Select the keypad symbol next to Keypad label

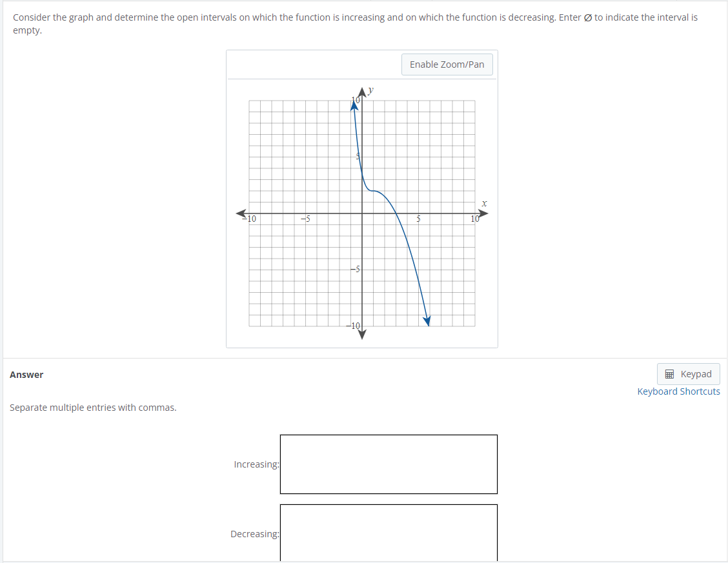tap(669, 373)
